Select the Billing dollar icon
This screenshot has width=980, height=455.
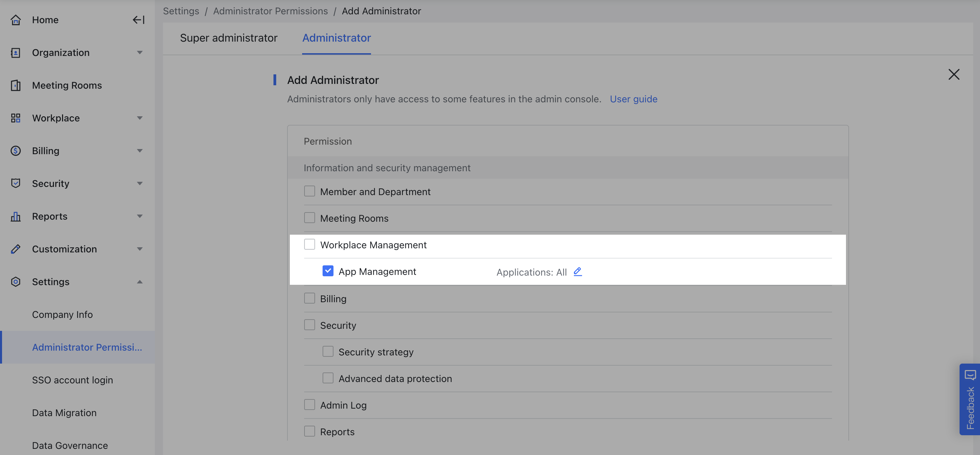click(16, 151)
